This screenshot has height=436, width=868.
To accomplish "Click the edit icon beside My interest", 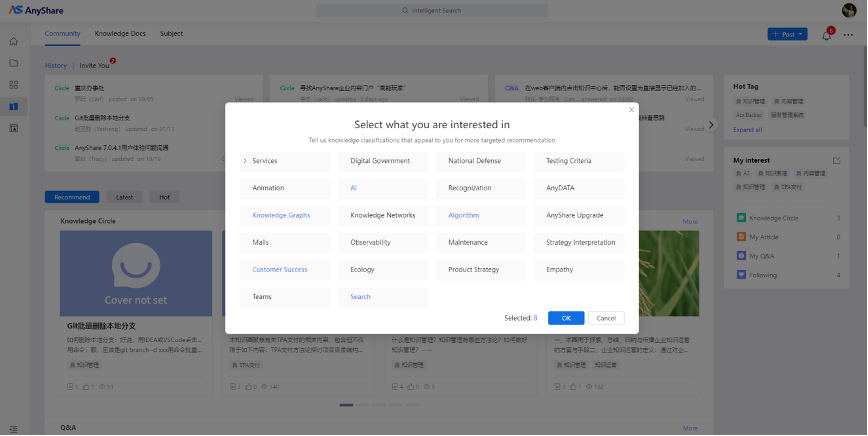I will click(x=837, y=160).
